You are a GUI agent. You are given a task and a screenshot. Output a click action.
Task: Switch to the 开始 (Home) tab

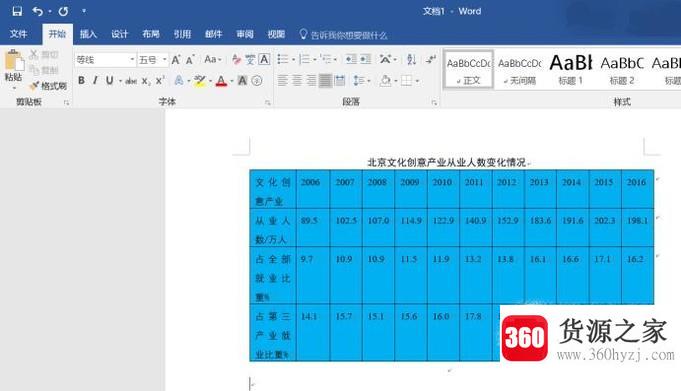tap(57, 34)
